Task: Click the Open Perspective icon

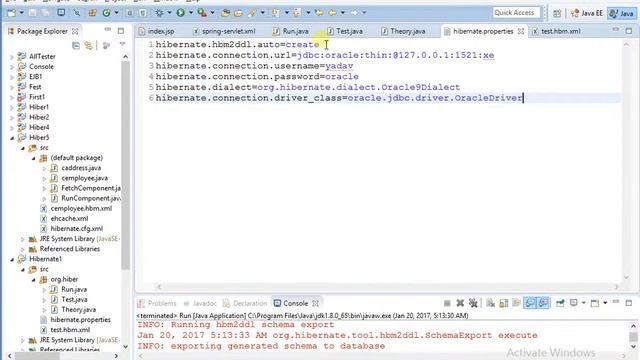Action: click(557, 13)
